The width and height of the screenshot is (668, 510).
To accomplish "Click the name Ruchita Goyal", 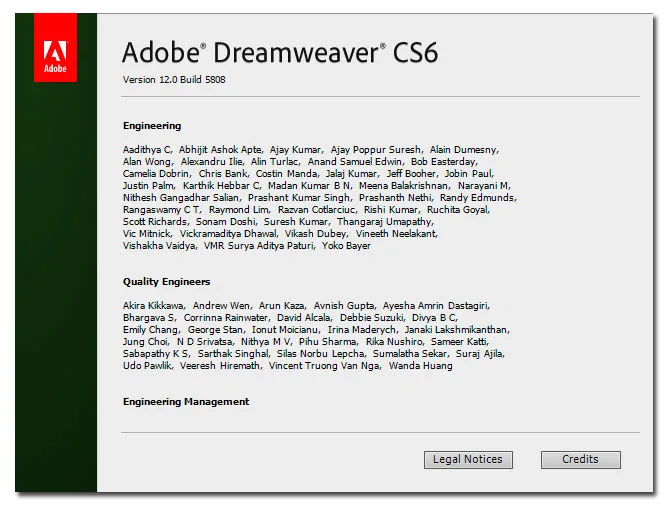I will pyautogui.click(x=458, y=210).
